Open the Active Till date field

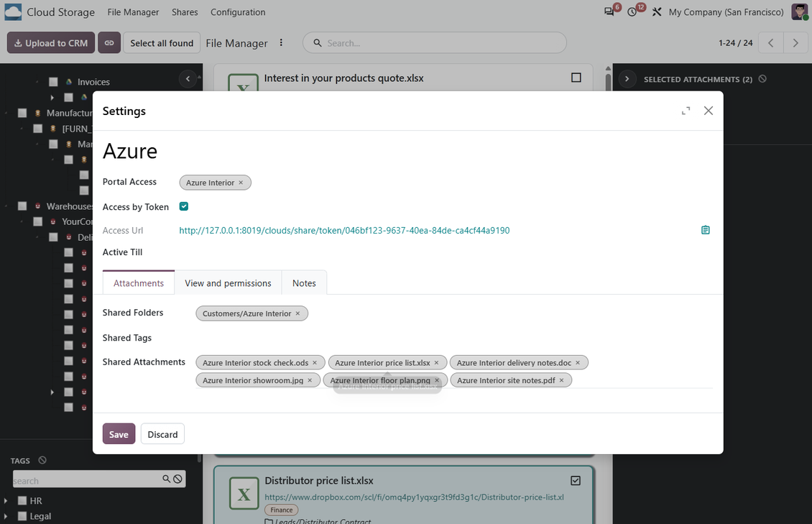tap(446, 252)
